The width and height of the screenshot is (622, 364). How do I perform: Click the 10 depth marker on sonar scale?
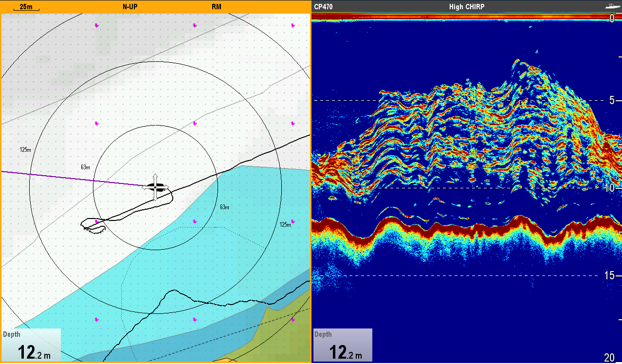click(x=609, y=188)
